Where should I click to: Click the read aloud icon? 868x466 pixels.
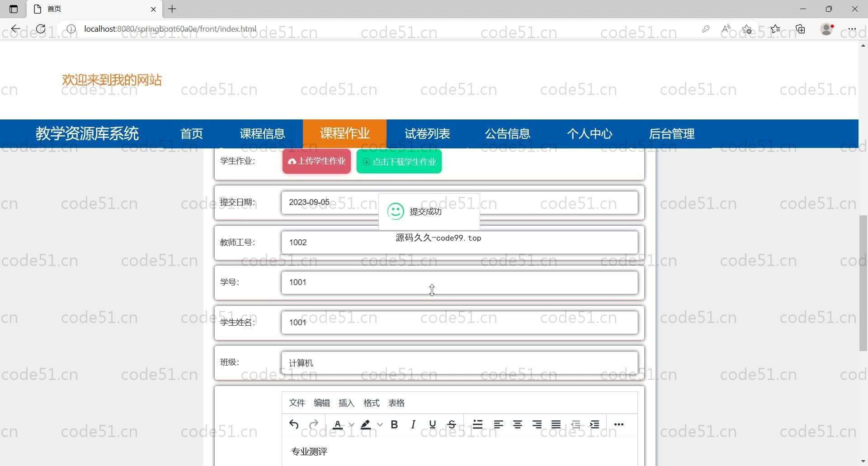pos(726,29)
